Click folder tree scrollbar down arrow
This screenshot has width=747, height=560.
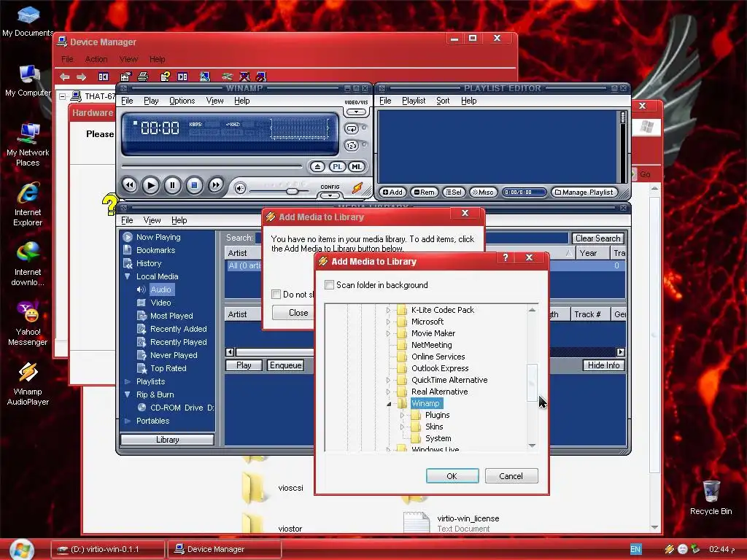532,446
